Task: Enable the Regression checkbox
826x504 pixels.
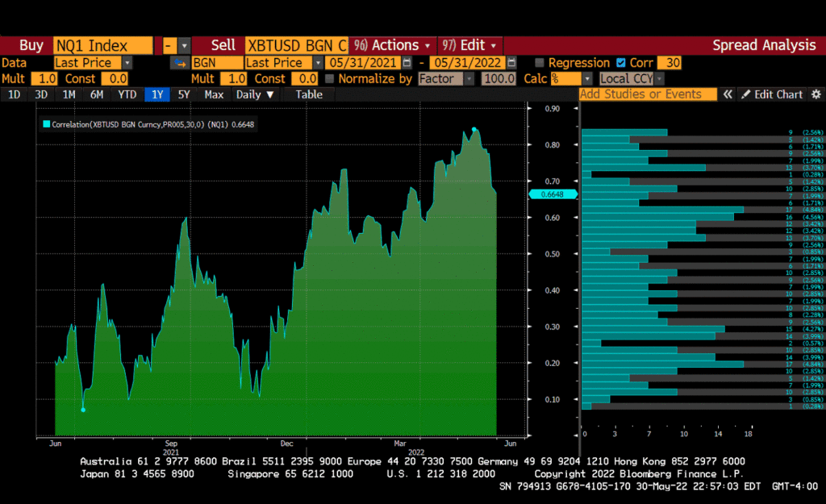Action: (x=540, y=63)
